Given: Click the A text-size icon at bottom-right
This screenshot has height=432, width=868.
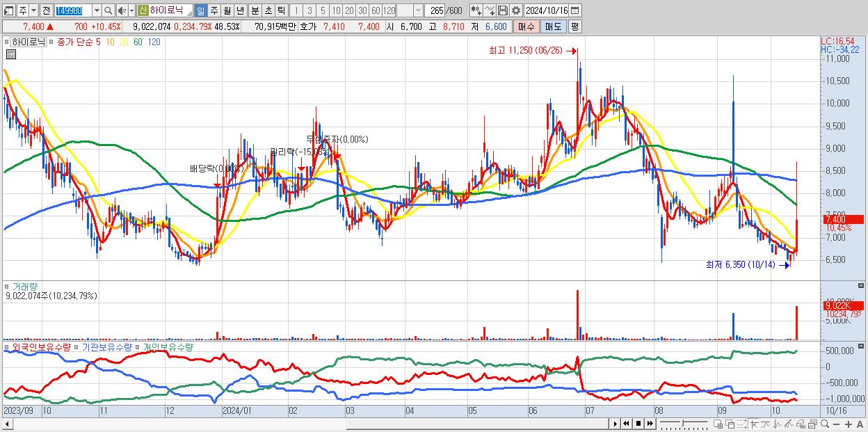Looking at the screenshot, I should pos(860,424).
